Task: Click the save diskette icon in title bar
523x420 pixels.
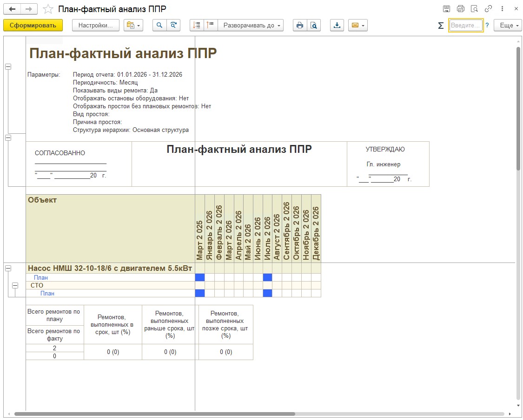Action: [446, 9]
